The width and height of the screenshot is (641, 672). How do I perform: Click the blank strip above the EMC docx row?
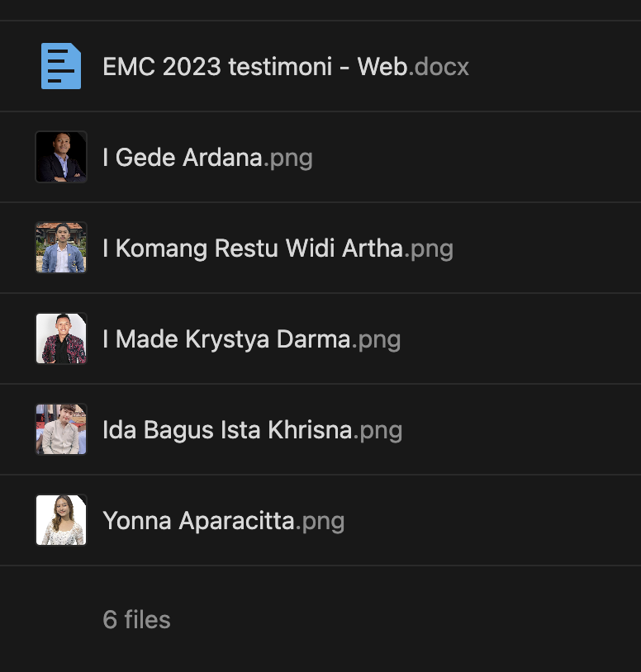[x=320, y=10]
